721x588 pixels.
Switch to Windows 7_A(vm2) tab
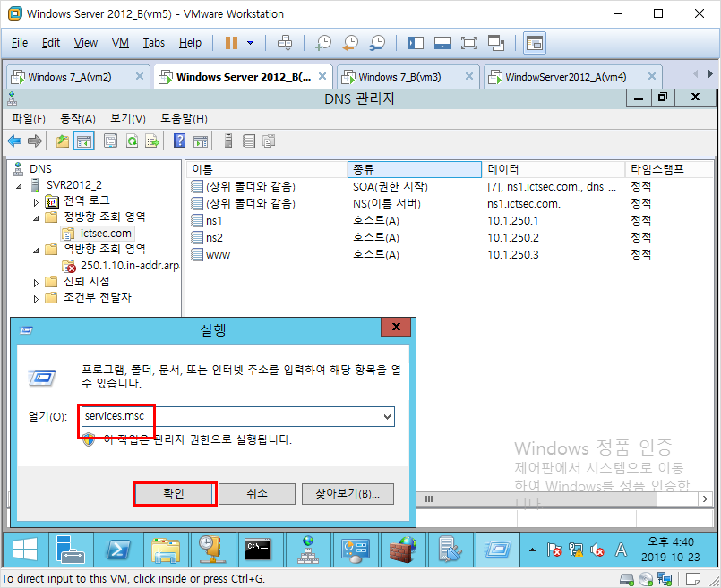pos(70,77)
